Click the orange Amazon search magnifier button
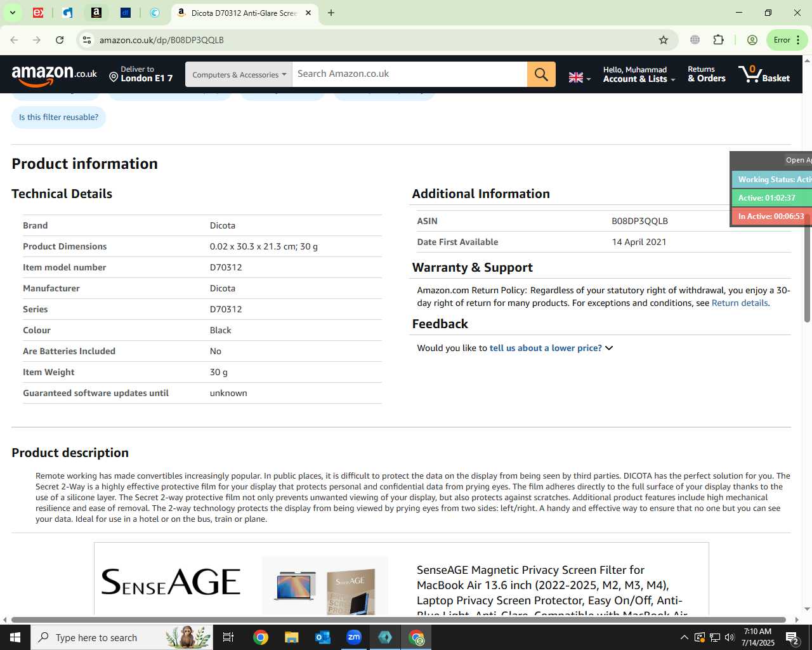The width and height of the screenshot is (812, 650). click(541, 74)
